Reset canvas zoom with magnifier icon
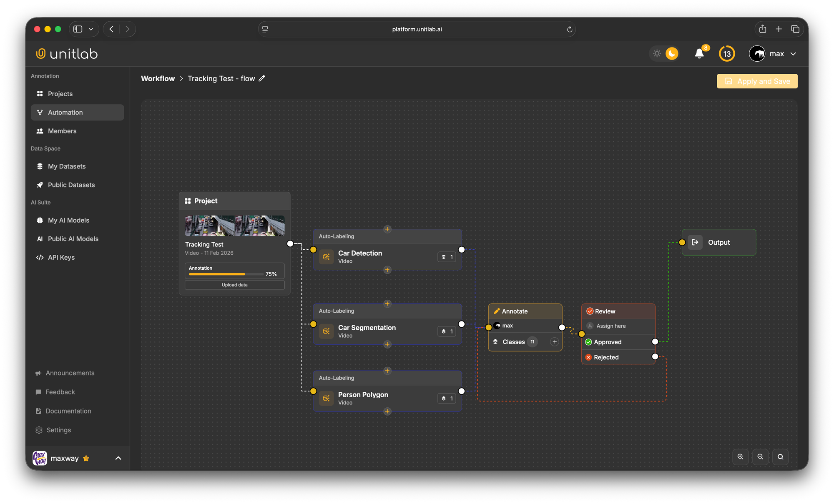 780,456
